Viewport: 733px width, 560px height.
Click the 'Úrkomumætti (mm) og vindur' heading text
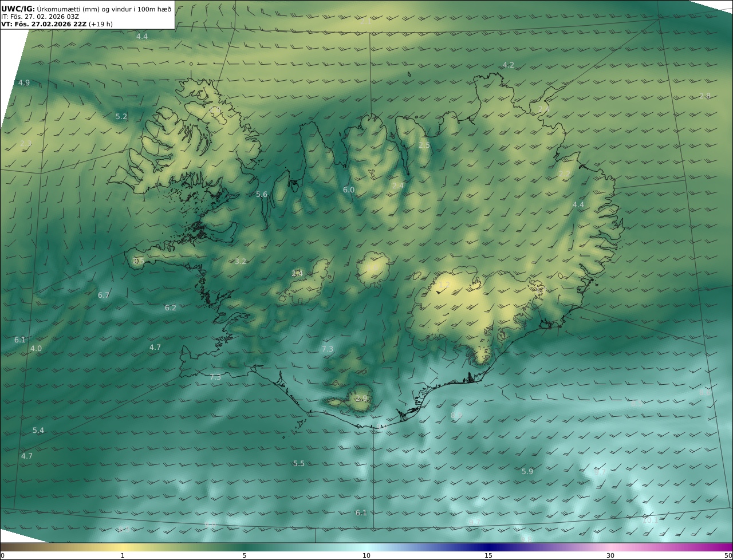point(104,9)
